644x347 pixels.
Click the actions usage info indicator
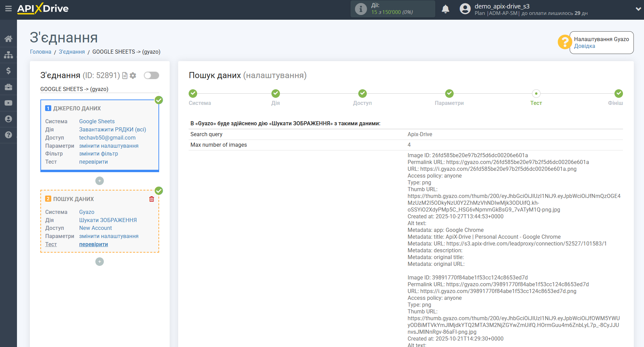click(x=361, y=9)
